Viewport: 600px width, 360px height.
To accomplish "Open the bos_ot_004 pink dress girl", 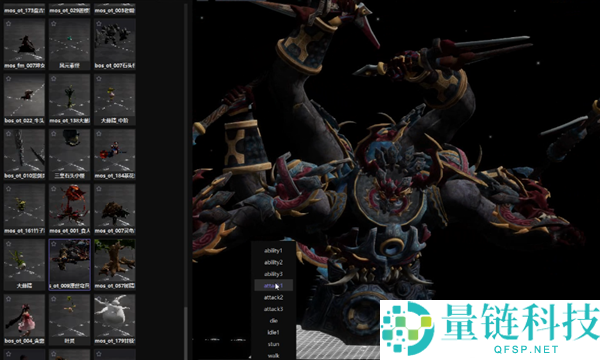I will [24, 319].
